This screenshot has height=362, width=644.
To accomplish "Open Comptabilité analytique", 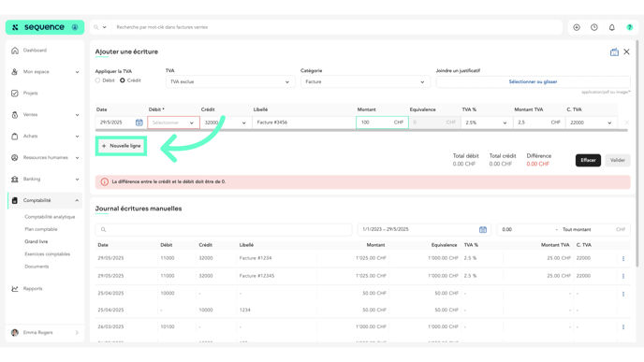I will (x=50, y=217).
